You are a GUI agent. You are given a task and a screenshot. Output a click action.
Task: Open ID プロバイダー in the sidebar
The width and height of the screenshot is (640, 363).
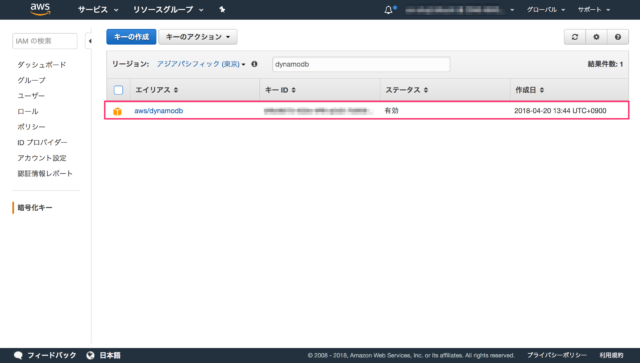(42, 142)
